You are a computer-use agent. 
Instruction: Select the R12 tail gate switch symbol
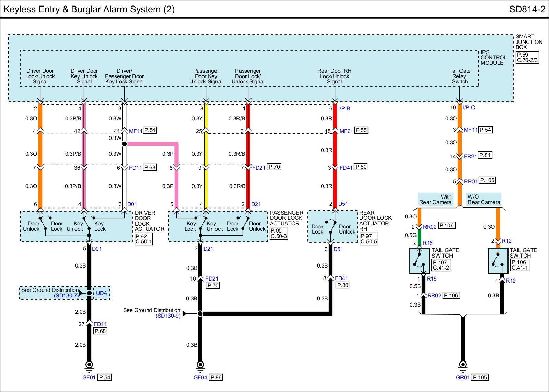(498, 261)
